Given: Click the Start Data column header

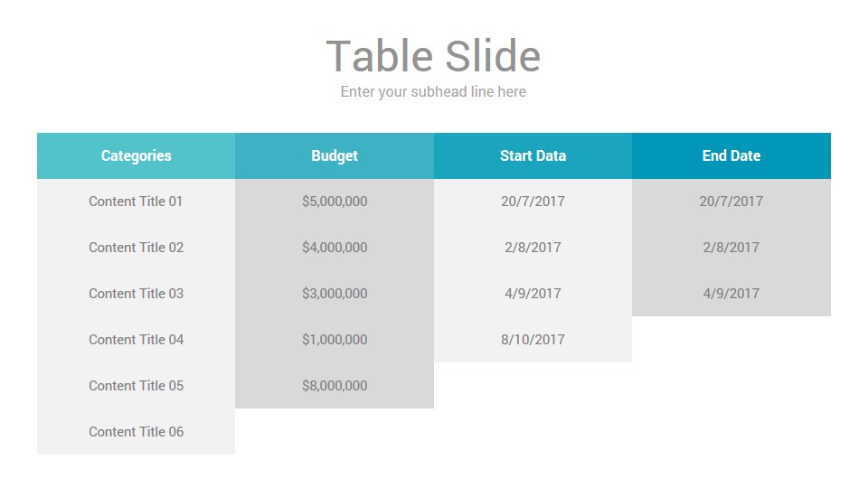Looking at the screenshot, I should (533, 155).
